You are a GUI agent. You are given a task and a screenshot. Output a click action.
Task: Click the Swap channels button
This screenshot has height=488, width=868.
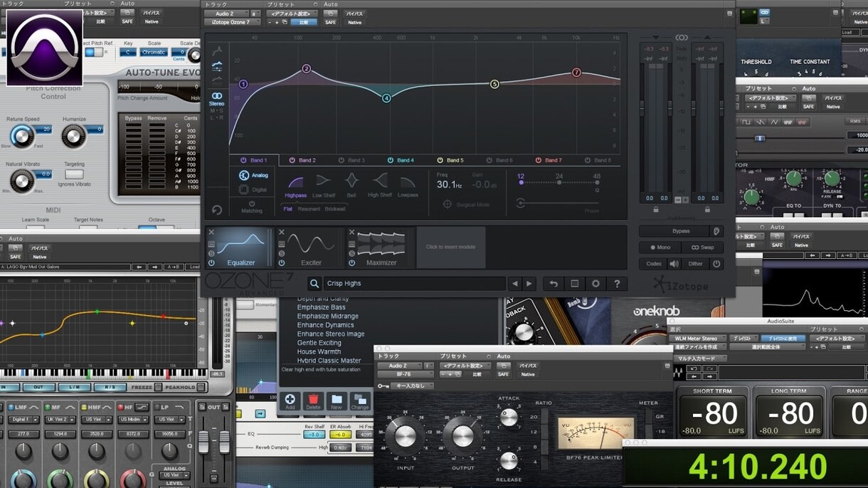click(702, 248)
